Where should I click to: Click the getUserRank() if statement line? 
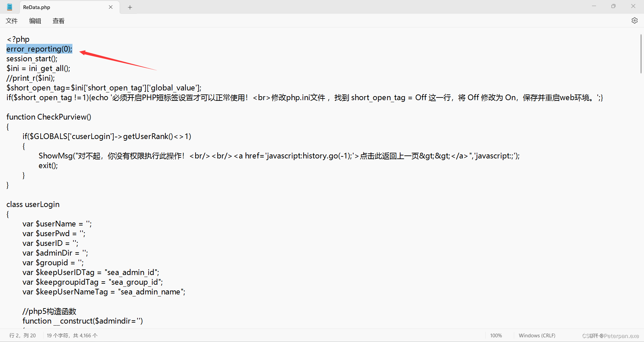107,137
